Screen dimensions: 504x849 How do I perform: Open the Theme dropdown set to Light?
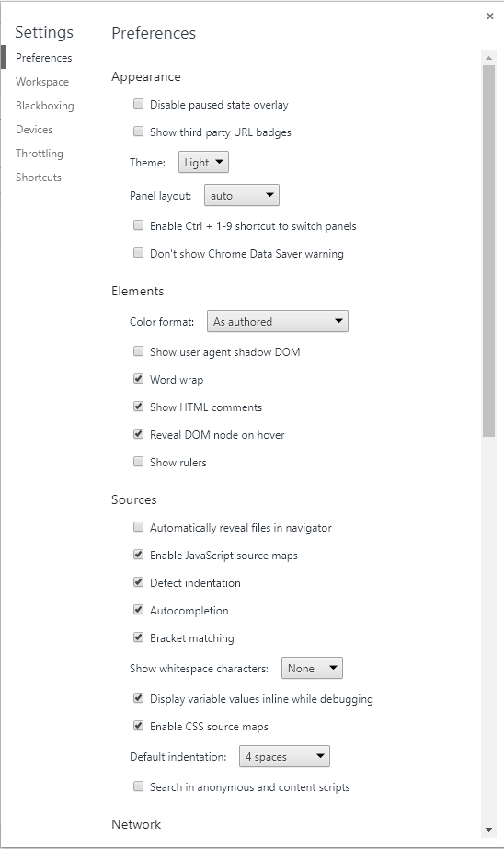pos(203,162)
